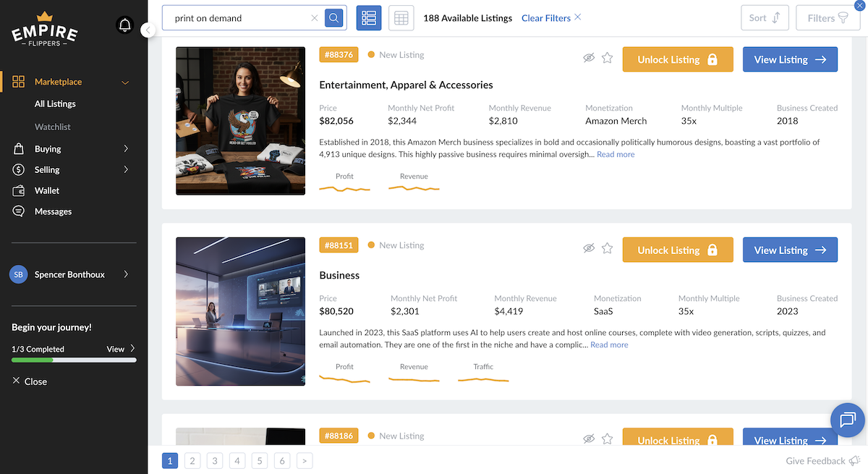Click the Traffic sparkline of listing #88151
868x474 pixels.
(483, 378)
